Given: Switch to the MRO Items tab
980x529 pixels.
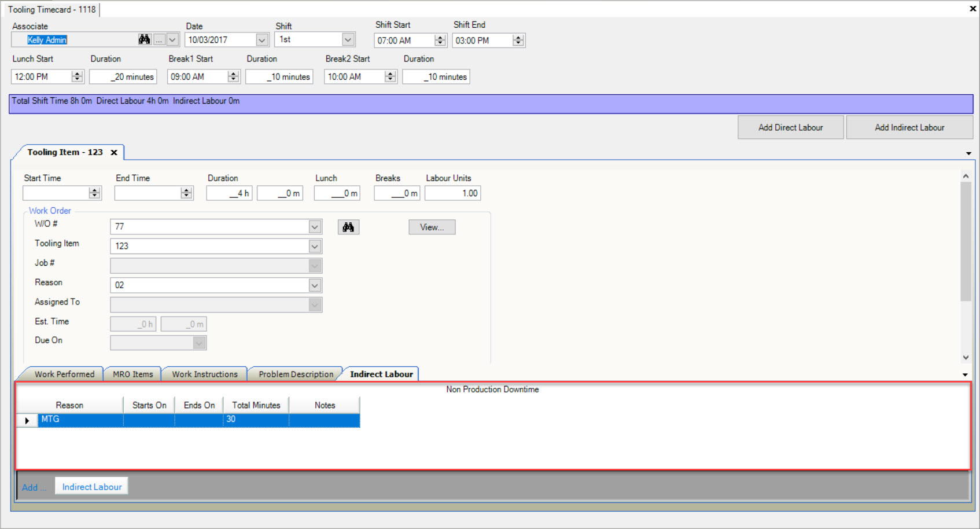Looking at the screenshot, I should pyautogui.click(x=133, y=374).
